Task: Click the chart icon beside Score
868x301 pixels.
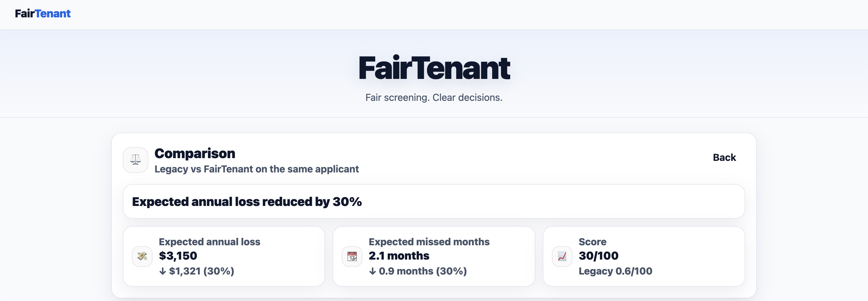Action: (x=562, y=257)
